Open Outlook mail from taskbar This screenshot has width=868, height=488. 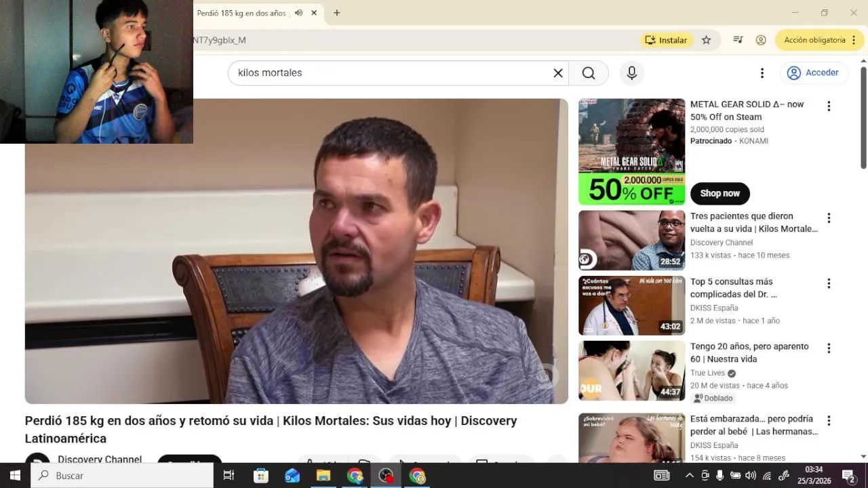292,476
